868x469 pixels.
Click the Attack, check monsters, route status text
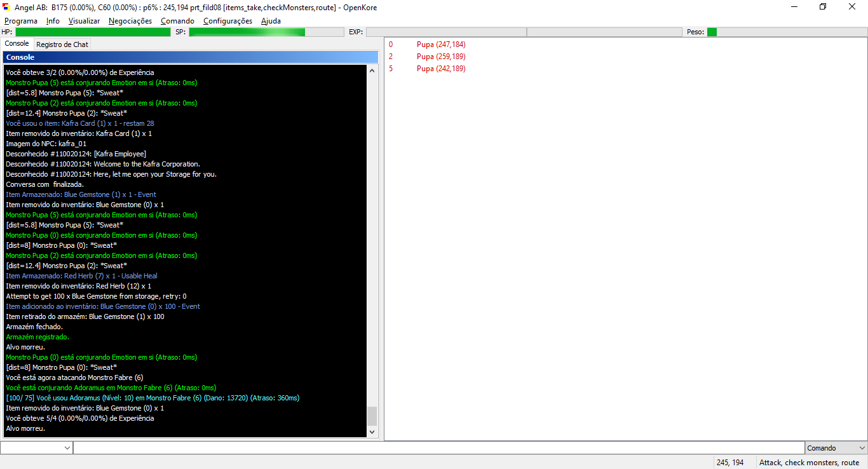810,462
